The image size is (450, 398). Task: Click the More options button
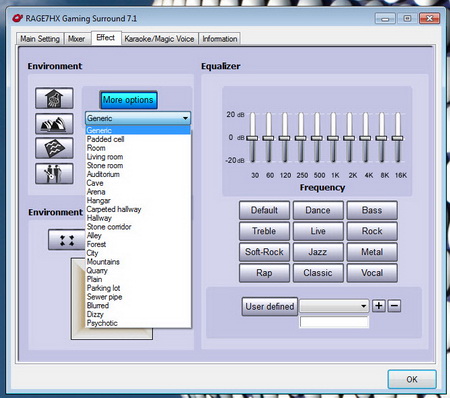click(128, 100)
